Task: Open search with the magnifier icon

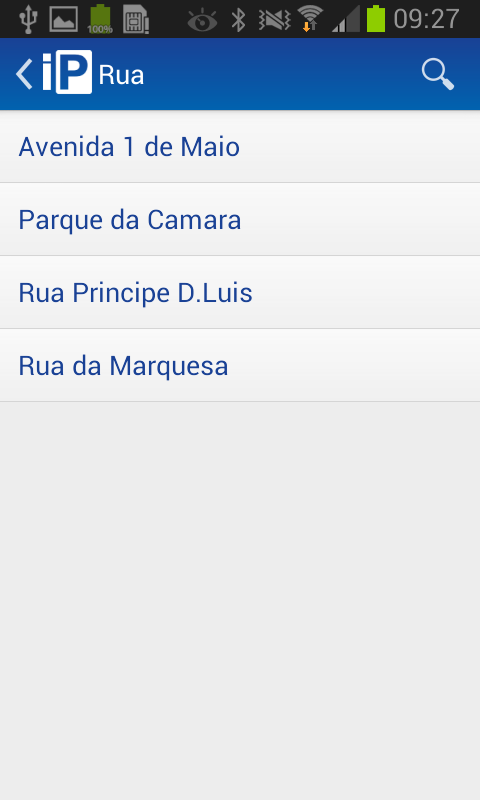Action: pyautogui.click(x=438, y=74)
